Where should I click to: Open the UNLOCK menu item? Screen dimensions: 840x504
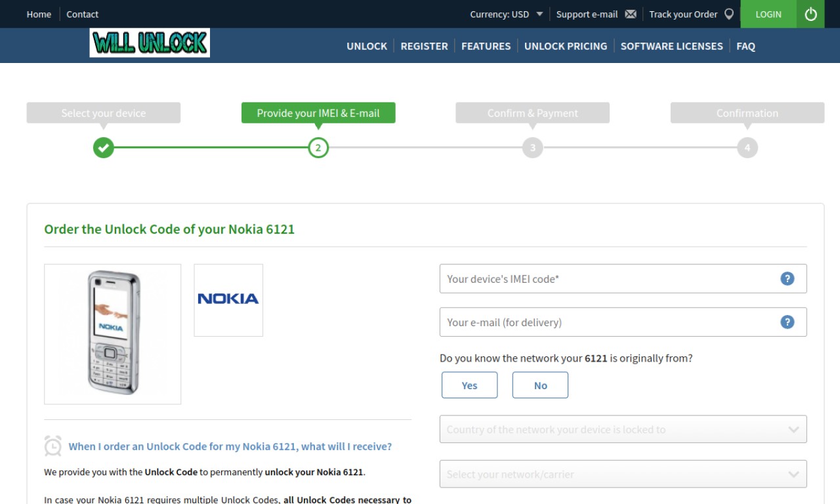367,46
